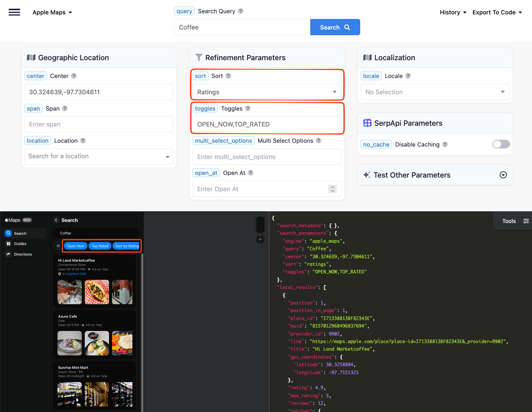Click help icon beside Sort label

click(228, 76)
